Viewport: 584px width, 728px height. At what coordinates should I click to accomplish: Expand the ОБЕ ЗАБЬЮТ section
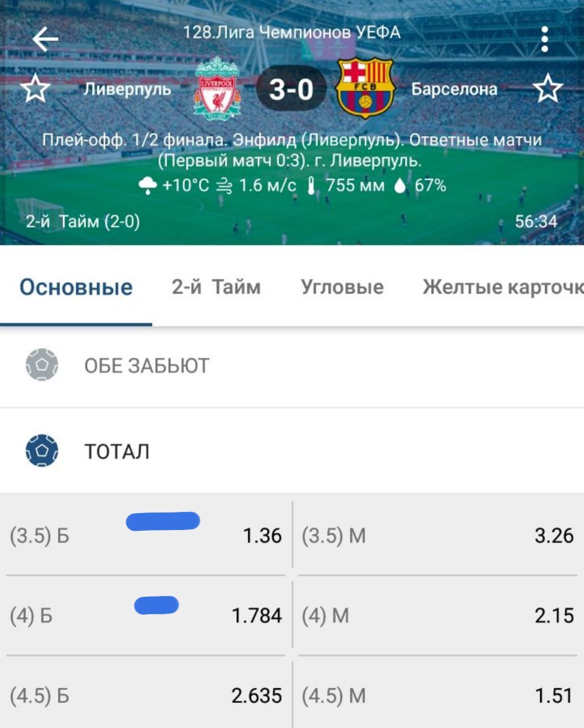147,366
